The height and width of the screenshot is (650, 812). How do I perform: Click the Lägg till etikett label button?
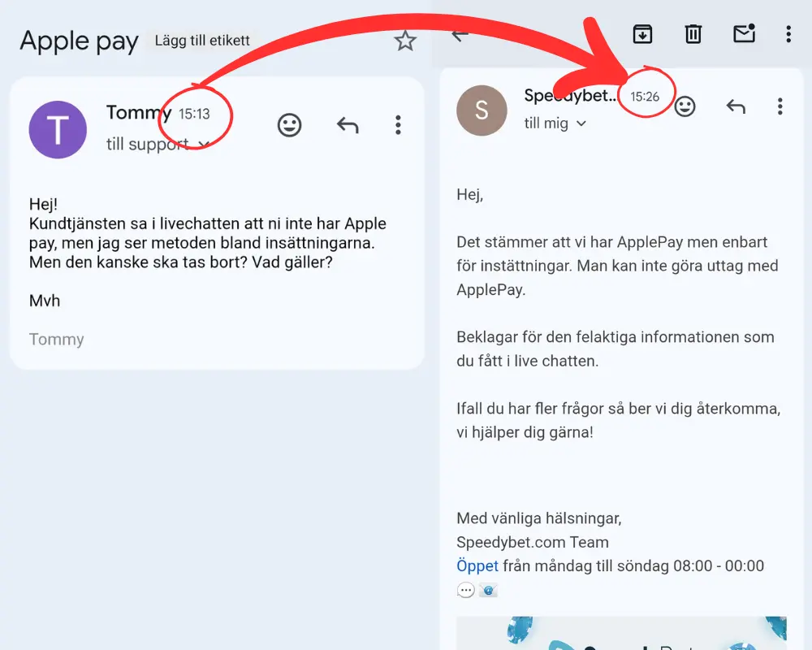pyautogui.click(x=202, y=41)
